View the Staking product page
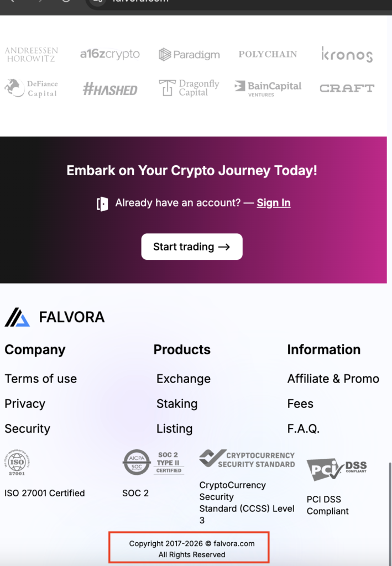Viewport: 392px width, 566px height. [x=177, y=404]
